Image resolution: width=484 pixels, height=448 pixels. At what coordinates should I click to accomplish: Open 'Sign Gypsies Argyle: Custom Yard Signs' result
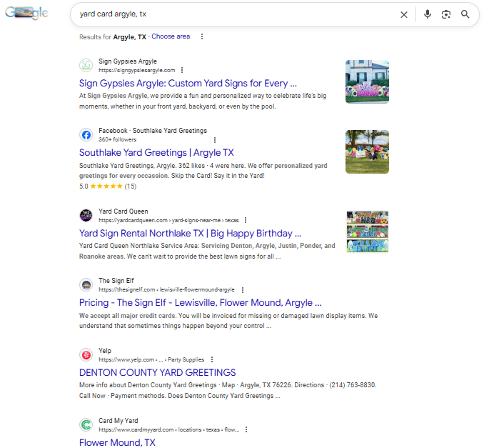[x=188, y=83]
